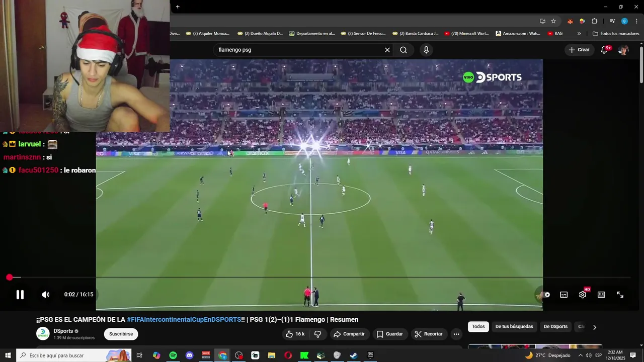Open Windows Start menu

click(x=8, y=355)
